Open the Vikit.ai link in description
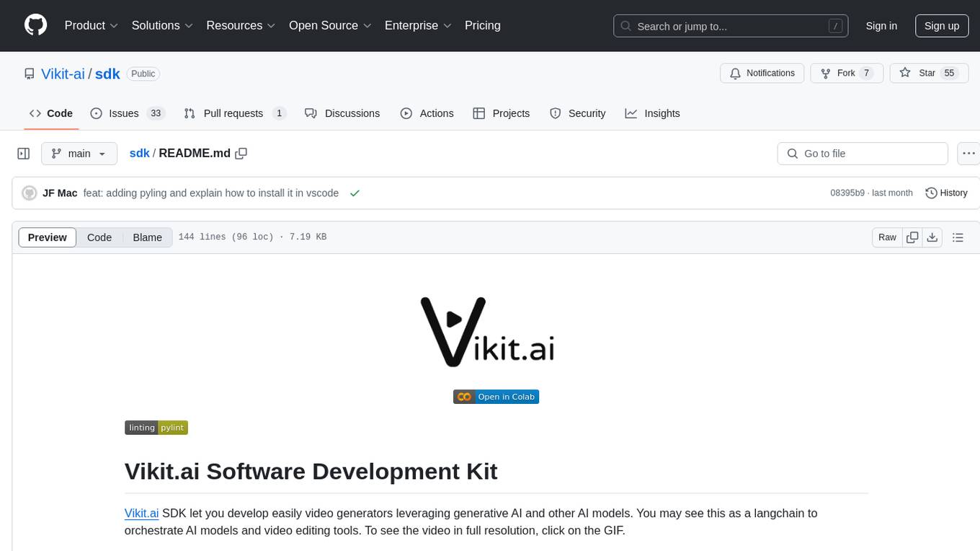The image size is (980, 551). [x=141, y=513]
